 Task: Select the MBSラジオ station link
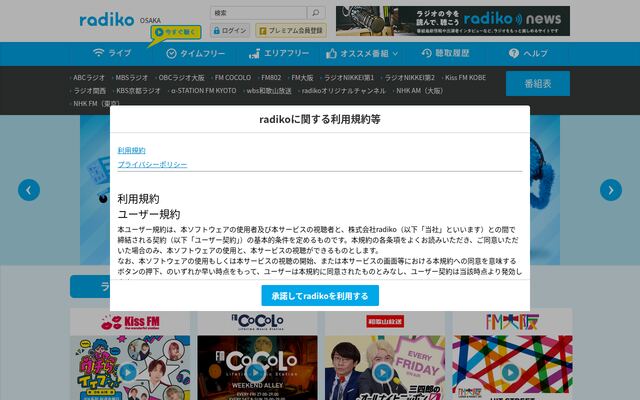coord(131,78)
